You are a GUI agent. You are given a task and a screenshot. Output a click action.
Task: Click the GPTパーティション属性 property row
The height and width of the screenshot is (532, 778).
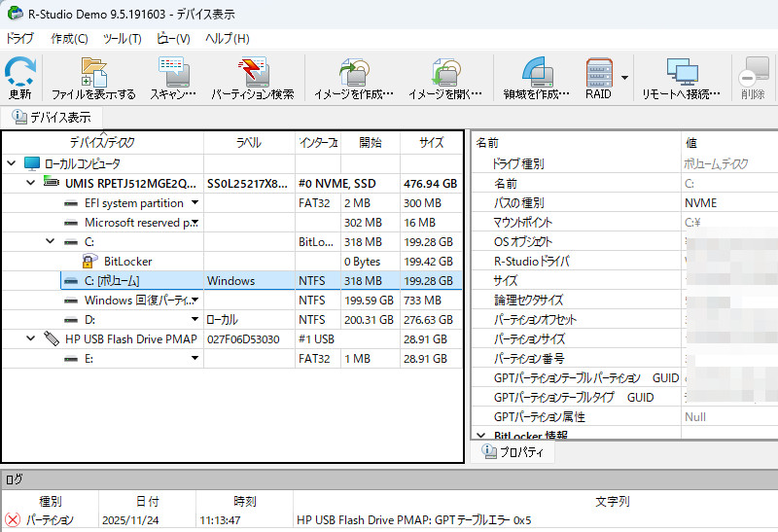pos(624,417)
